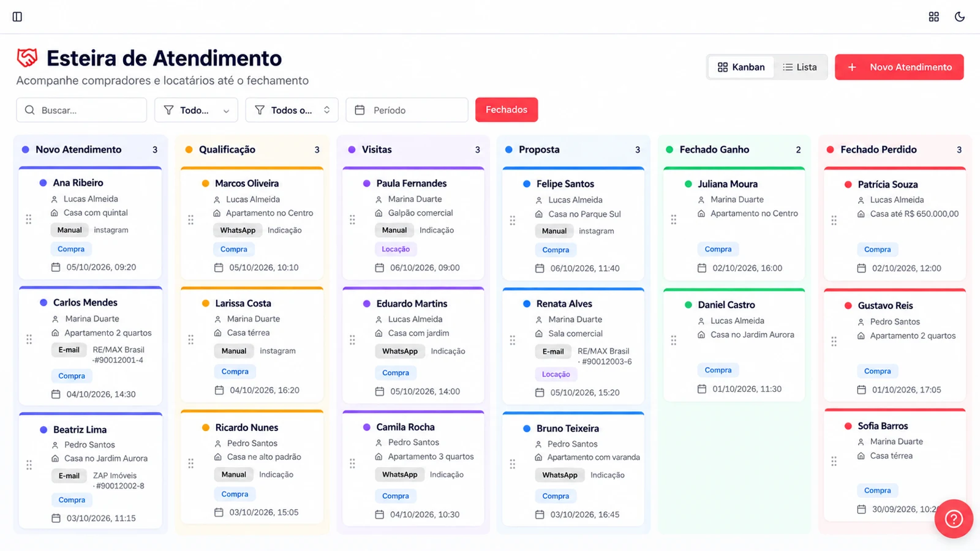Click the Novo Atendimento button
980x551 pixels.
[899, 67]
